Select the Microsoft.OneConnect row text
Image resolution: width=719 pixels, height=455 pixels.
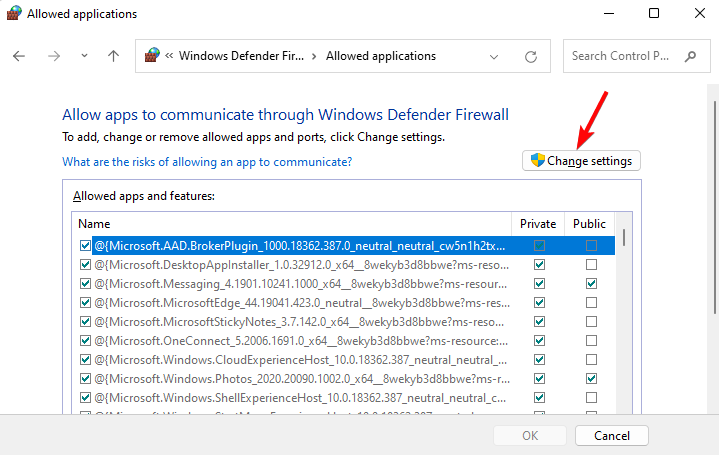pyautogui.click(x=301, y=341)
